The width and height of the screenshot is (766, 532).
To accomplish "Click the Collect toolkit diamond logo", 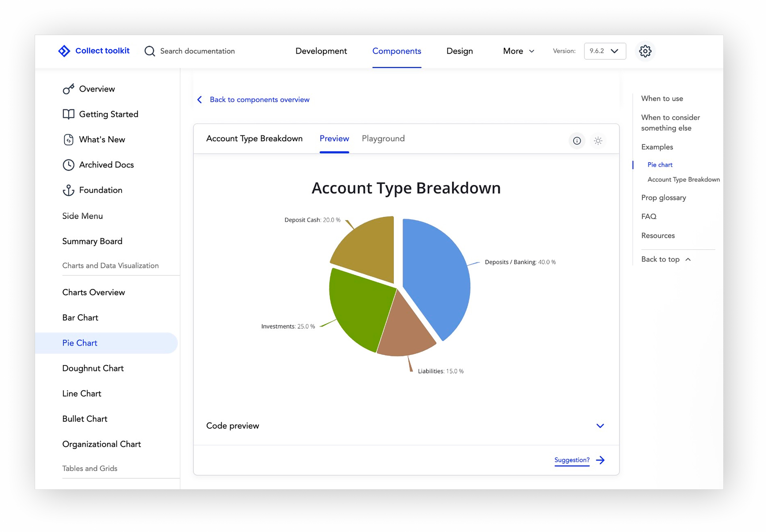I will tap(64, 51).
